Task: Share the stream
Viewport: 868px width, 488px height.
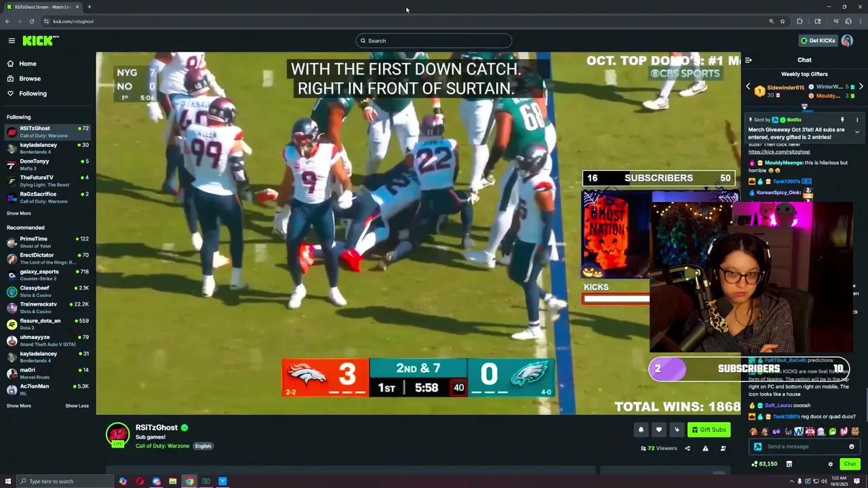Action: click(x=687, y=448)
